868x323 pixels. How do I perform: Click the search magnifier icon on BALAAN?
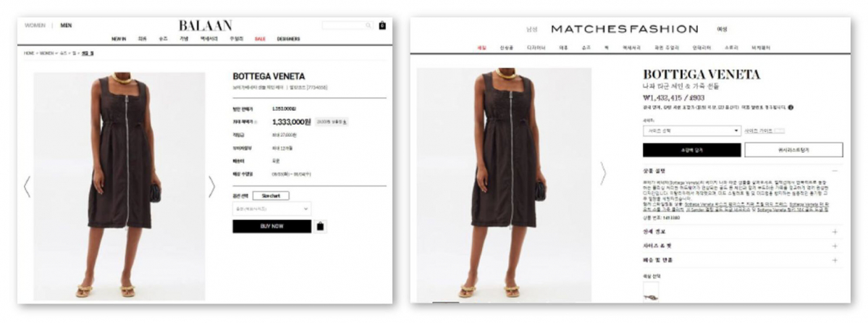coord(368,25)
